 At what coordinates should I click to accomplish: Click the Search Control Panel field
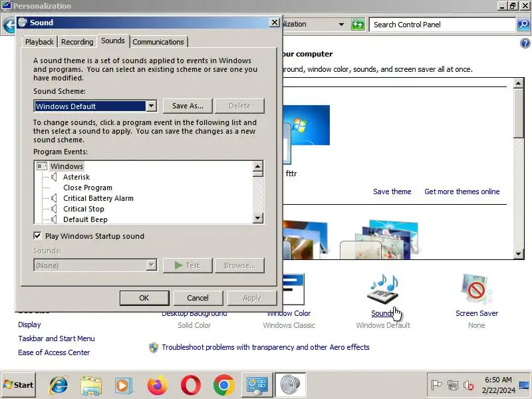442,25
